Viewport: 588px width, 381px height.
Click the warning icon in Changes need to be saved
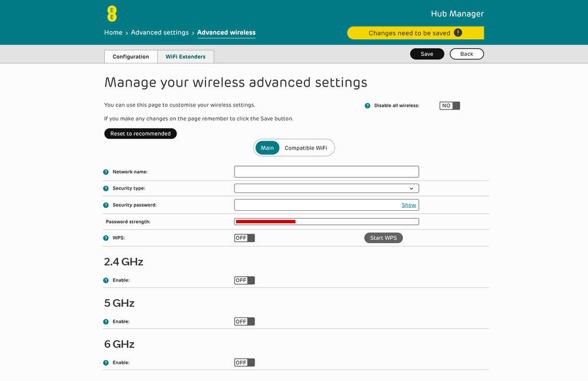pos(458,32)
